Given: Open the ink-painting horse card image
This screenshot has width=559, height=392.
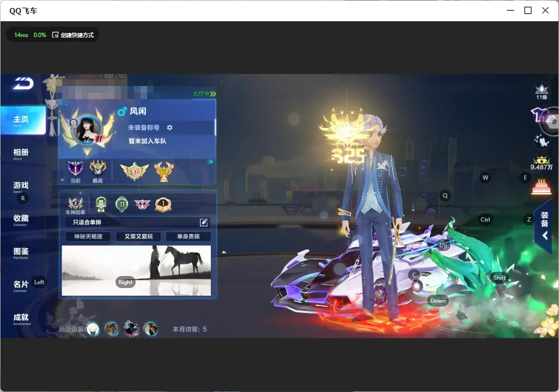Looking at the screenshot, I should pos(136,271).
